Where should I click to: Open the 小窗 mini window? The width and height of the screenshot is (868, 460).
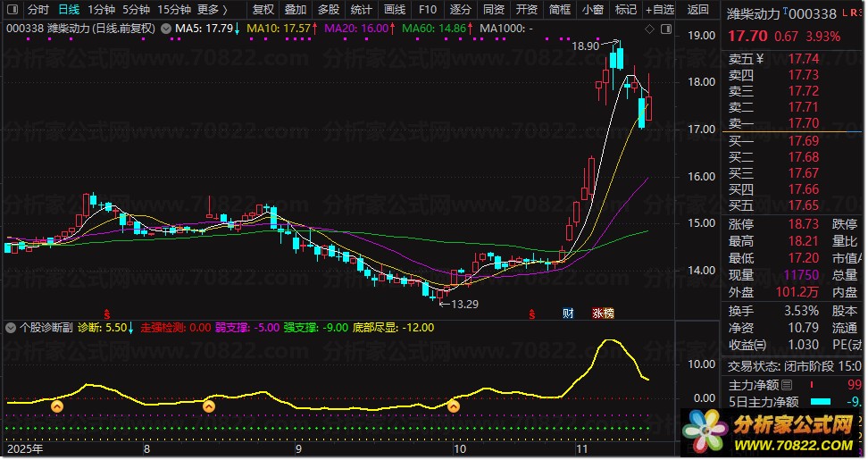coord(593,10)
